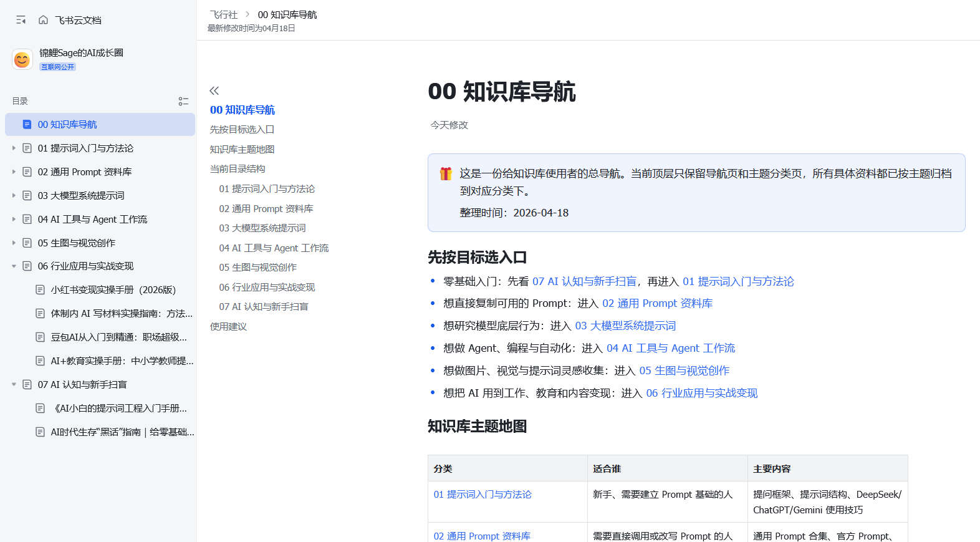Click the 今天修改 label under title
The width and height of the screenshot is (980, 542).
point(449,125)
